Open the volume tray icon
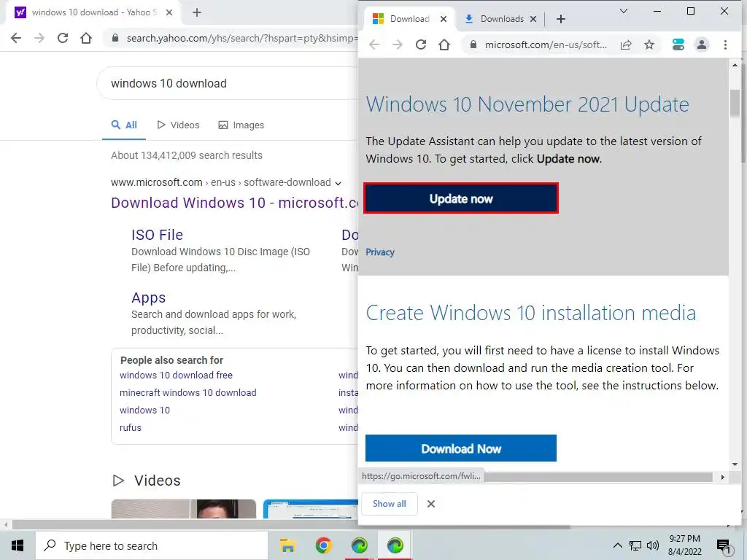Screen dimensions: 747x560 (653, 545)
